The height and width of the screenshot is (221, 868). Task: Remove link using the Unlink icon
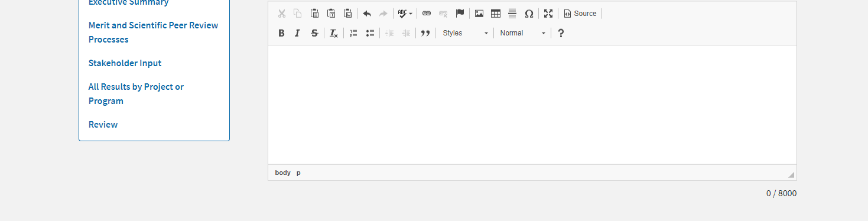tap(443, 14)
